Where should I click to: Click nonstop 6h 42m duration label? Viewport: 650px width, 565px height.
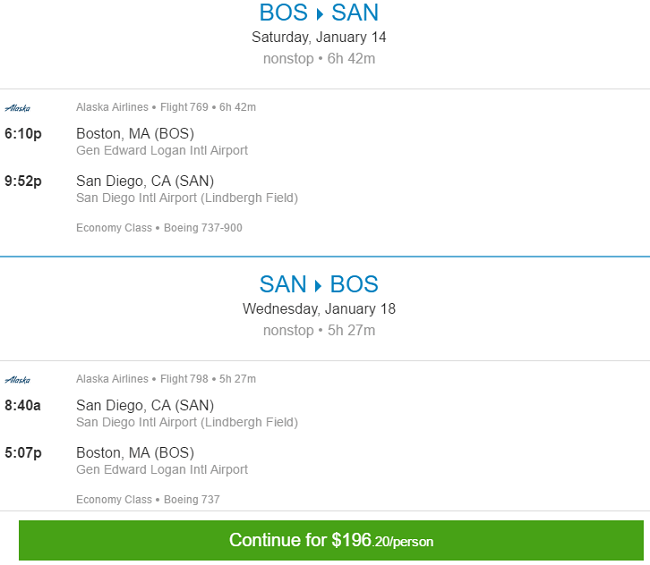pyautogui.click(x=319, y=59)
